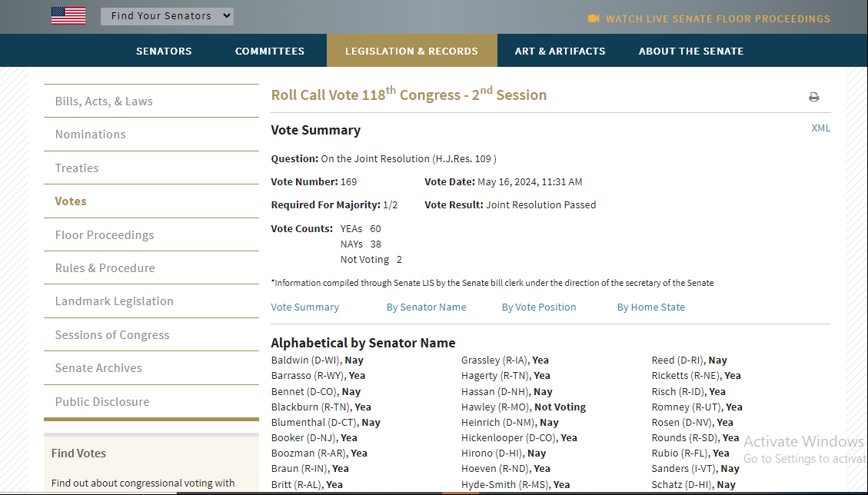Jump to By Vote Position list
868x495 pixels.
click(x=539, y=307)
